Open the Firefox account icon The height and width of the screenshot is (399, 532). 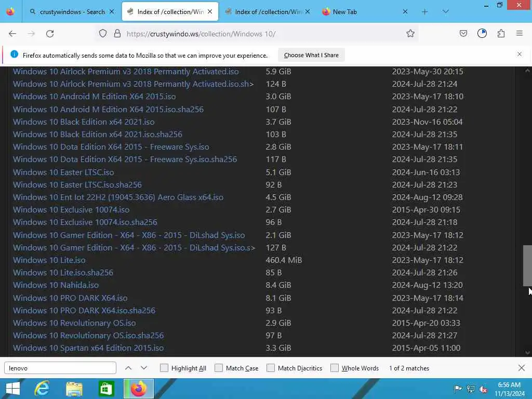[482, 34]
